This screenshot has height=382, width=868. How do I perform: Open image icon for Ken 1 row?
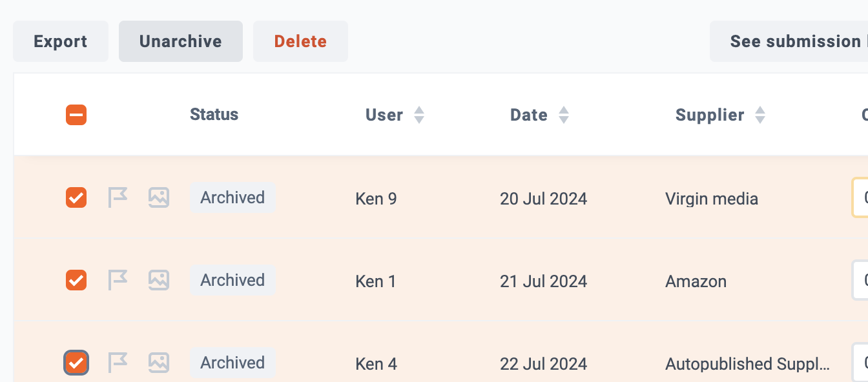pyautogui.click(x=159, y=280)
